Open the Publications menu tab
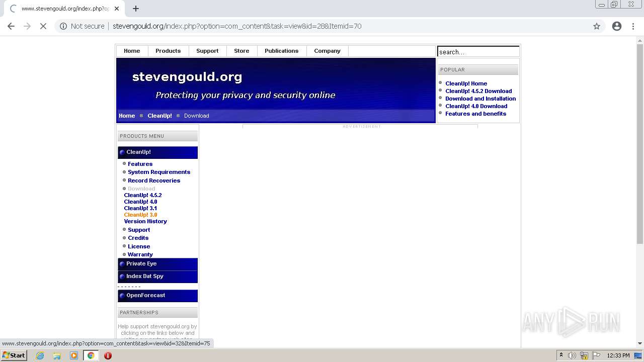This screenshot has width=644, height=362. coord(281,51)
